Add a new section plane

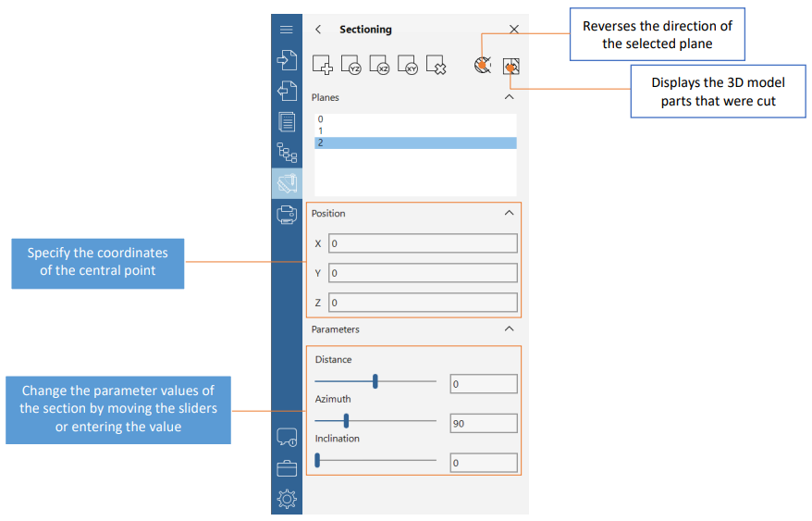pyautogui.click(x=323, y=66)
